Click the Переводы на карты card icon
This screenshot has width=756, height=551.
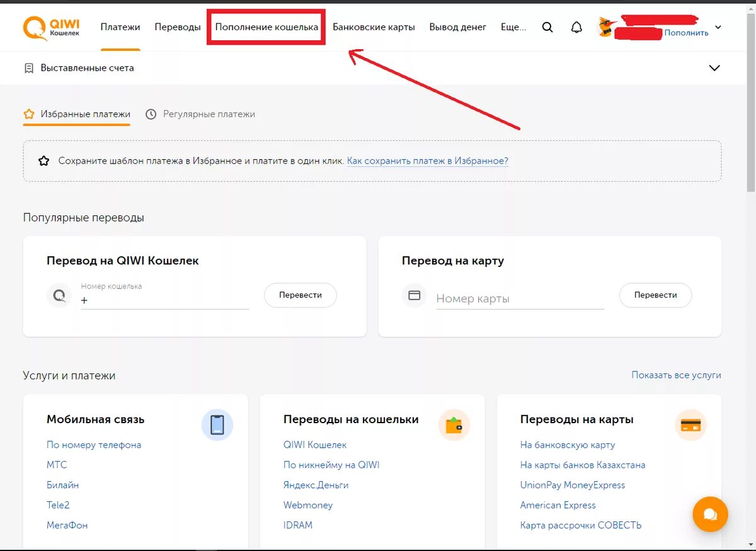click(x=691, y=425)
